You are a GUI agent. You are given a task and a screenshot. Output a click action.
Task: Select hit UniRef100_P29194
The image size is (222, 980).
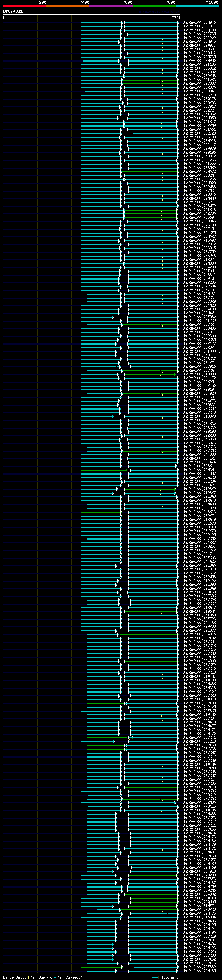pyautogui.click(x=199, y=390)
